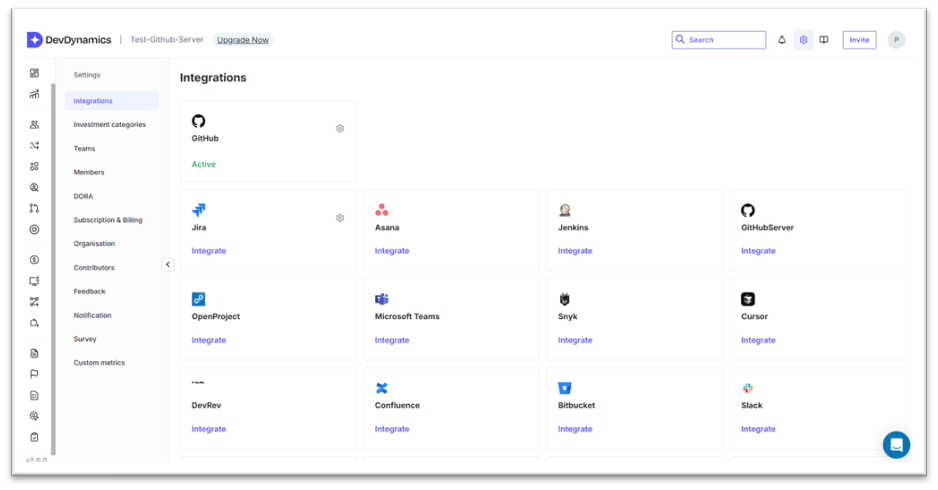Open the settings gear in top bar
Screen dimensions: 938x490
[x=803, y=40]
